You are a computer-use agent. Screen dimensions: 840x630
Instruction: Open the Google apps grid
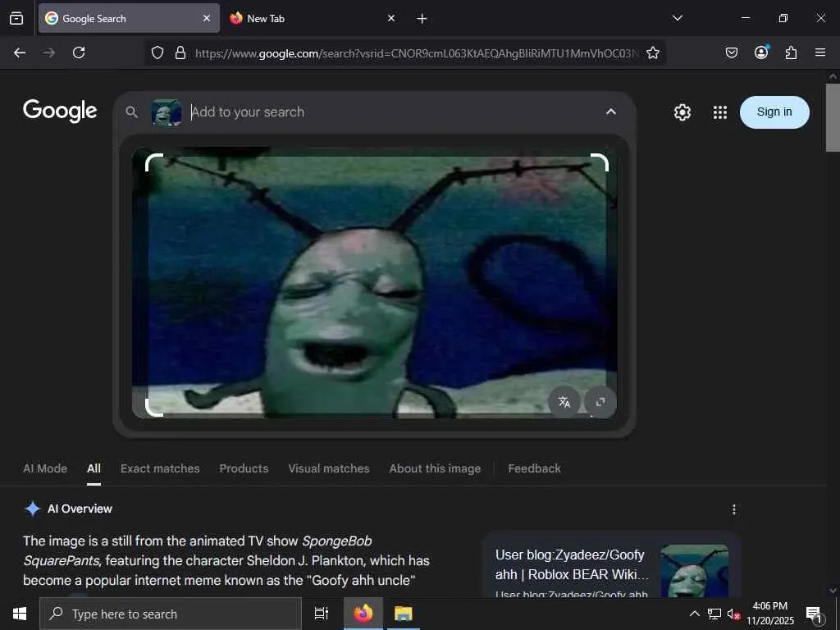click(720, 112)
